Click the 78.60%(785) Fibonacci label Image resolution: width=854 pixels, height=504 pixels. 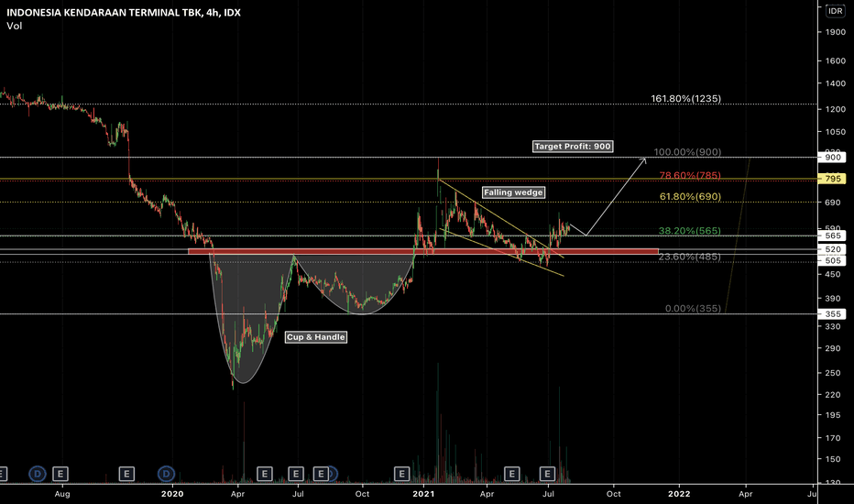690,175
